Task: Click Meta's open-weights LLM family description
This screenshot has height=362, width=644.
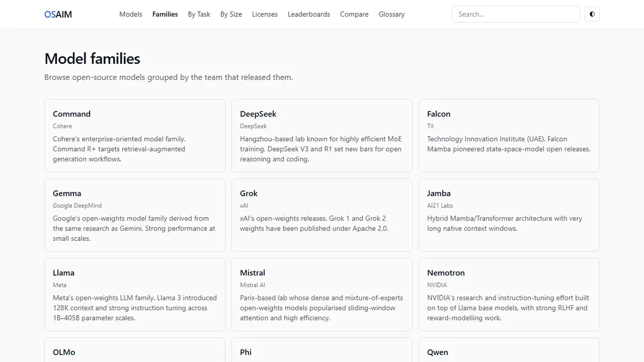Action: coord(135,308)
